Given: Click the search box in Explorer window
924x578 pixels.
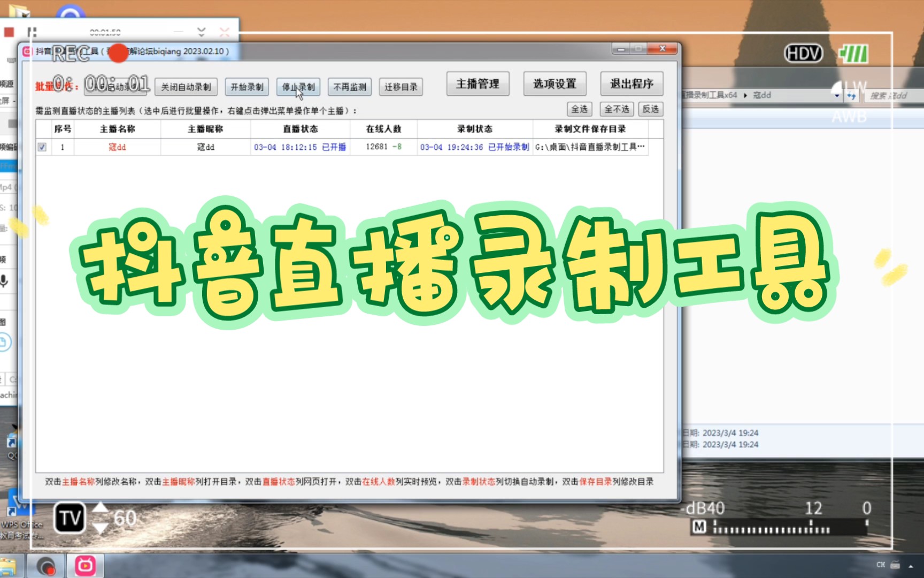Looking at the screenshot, I should [893, 96].
